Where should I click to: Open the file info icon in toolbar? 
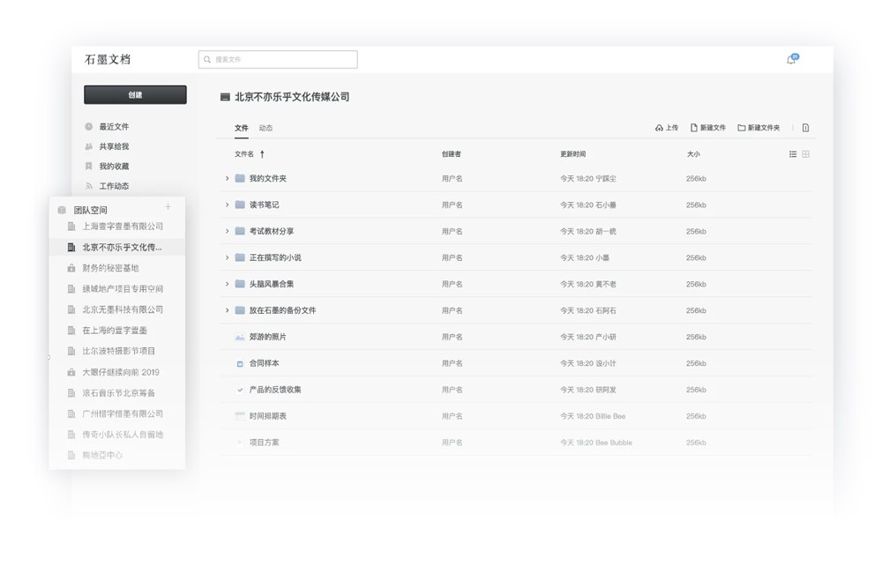point(805,128)
